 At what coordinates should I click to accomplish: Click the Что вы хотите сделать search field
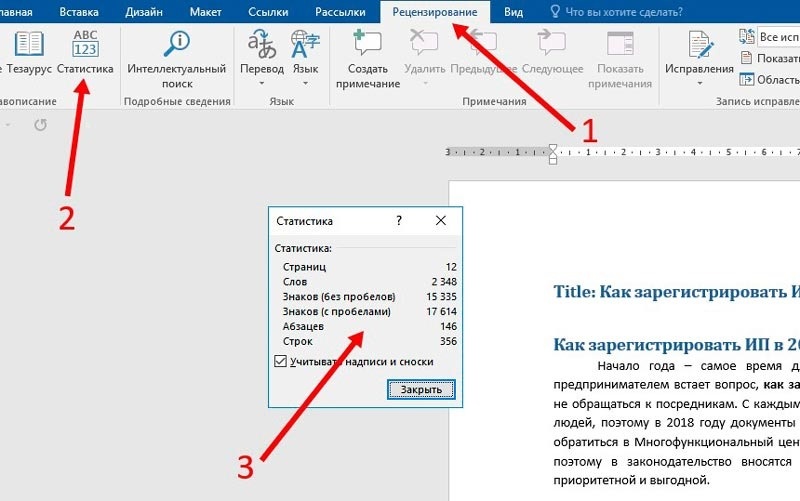(623, 12)
